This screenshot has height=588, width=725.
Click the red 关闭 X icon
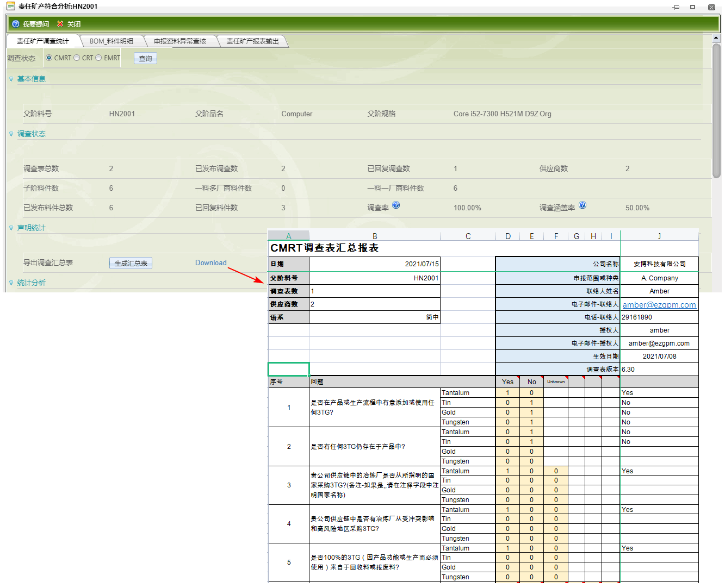60,24
